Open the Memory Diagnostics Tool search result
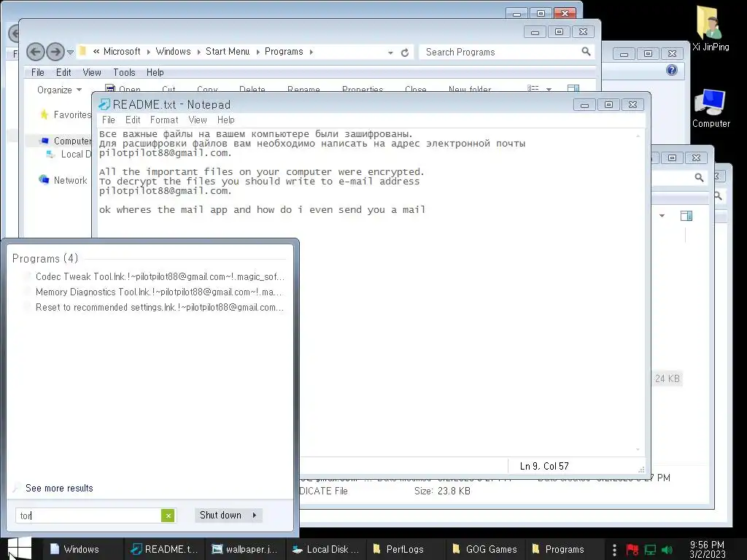This screenshot has height=560, width=747. (155, 292)
